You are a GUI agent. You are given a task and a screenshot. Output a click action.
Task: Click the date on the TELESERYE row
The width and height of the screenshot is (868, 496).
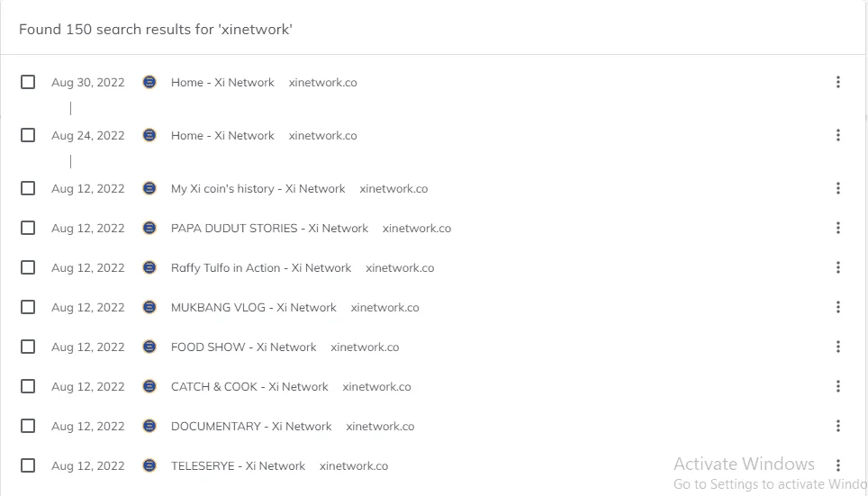pos(88,466)
